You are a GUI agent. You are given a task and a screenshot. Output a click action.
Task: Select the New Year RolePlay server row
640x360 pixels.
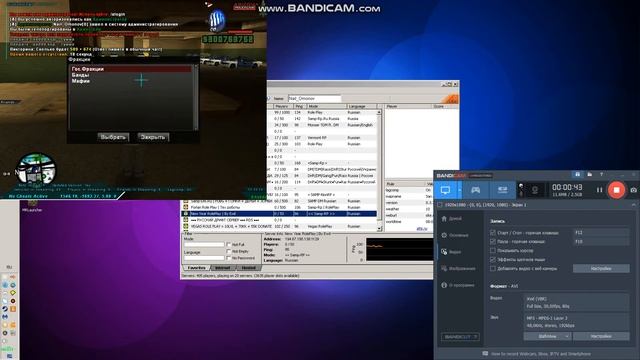pyautogui.click(x=279, y=213)
